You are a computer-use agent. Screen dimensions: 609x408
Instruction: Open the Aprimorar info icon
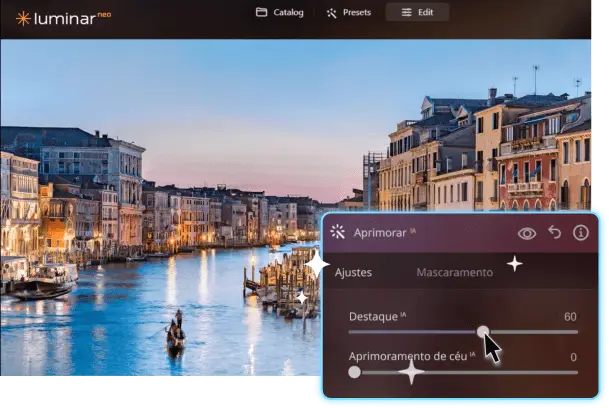[x=581, y=233]
